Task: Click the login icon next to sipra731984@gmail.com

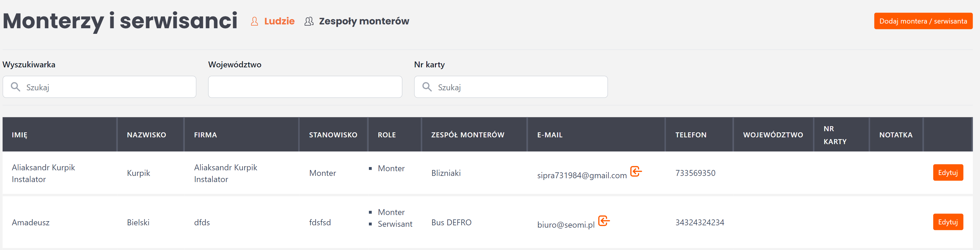Action: pyautogui.click(x=636, y=171)
